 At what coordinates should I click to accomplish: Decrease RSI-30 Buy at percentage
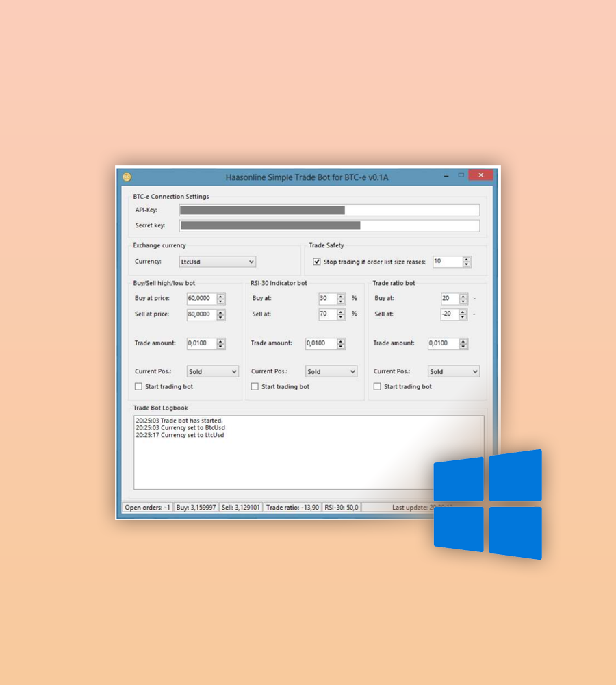point(341,301)
